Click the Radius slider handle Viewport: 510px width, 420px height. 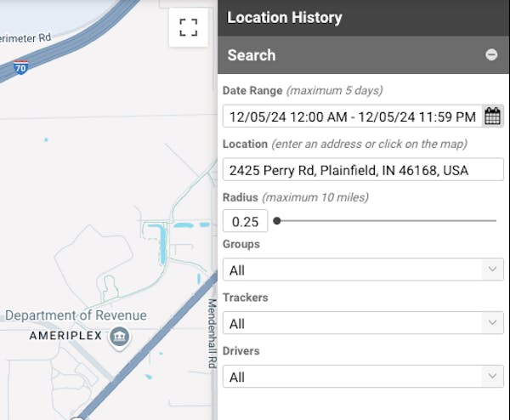pyautogui.click(x=277, y=221)
